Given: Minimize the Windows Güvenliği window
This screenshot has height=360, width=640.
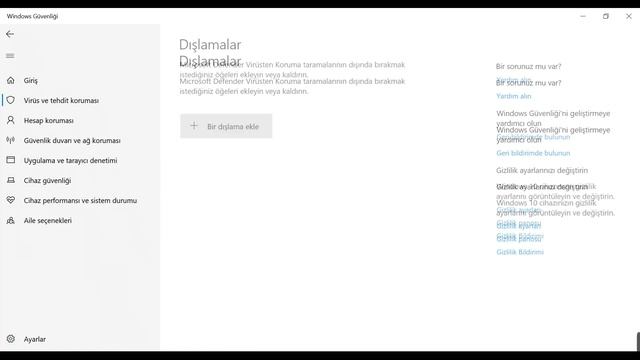Looking at the screenshot, I should [x=583, y=16].
